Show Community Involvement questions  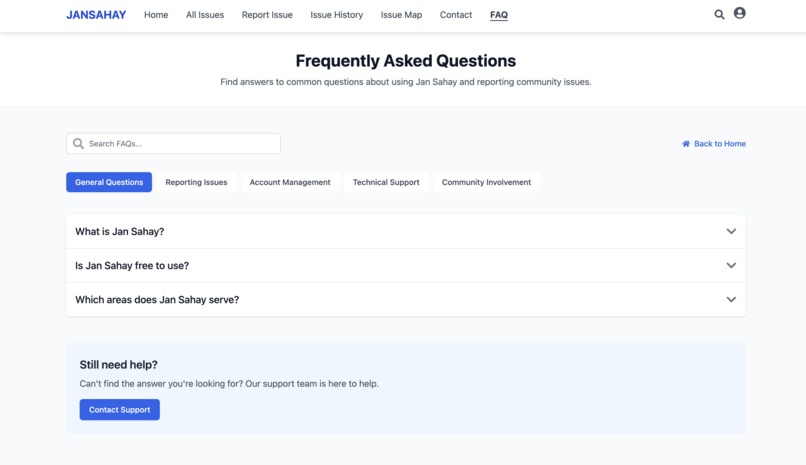click(x=486, y=182)
